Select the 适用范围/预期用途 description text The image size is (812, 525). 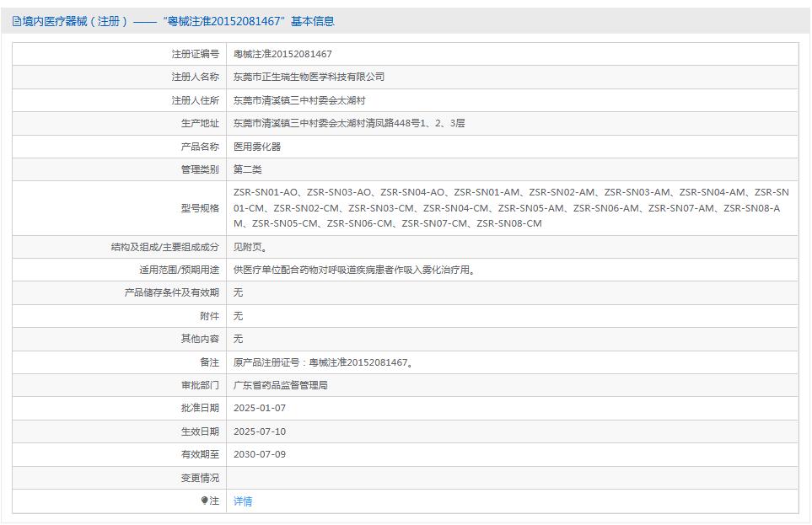pos(354,270)
